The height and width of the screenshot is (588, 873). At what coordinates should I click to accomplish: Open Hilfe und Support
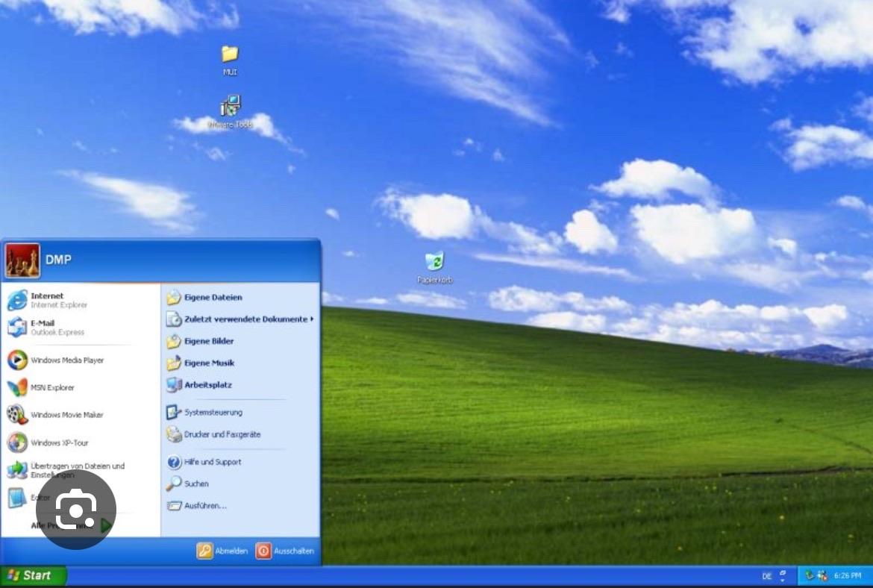point(240,462)
